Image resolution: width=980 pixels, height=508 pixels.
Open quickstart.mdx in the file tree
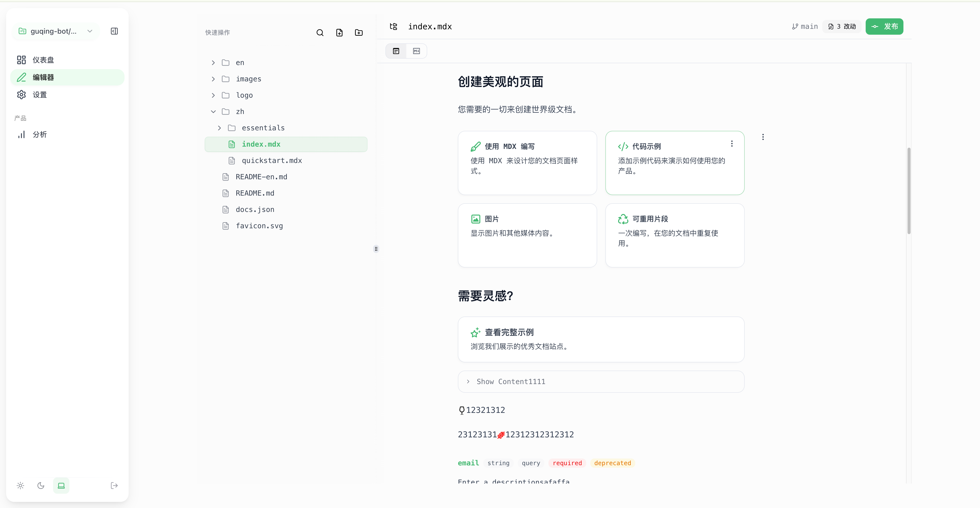[272, 161]
